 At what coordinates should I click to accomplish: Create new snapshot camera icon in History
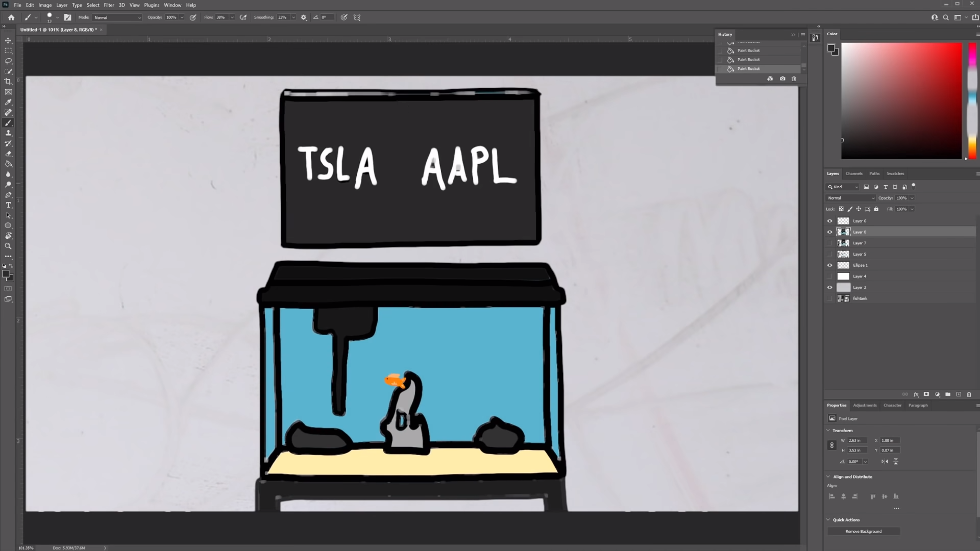coord(782,79)
